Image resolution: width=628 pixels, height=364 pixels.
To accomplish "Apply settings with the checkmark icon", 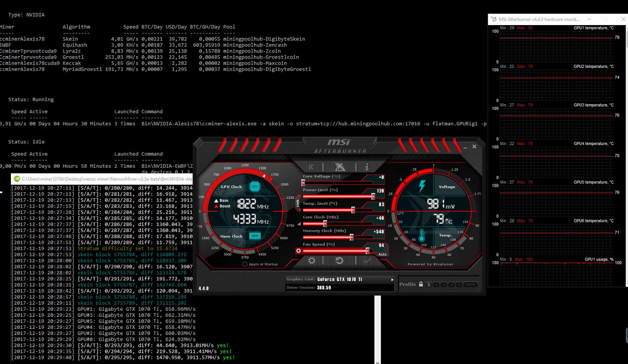I will [x=367, y=261].
